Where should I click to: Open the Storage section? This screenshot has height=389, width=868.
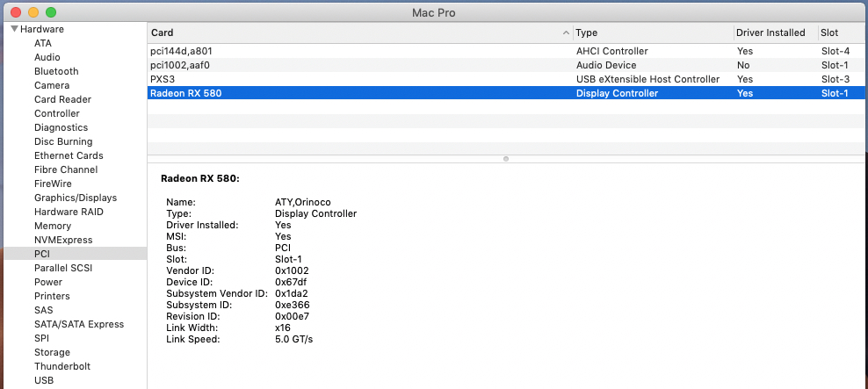click(52, 352)
